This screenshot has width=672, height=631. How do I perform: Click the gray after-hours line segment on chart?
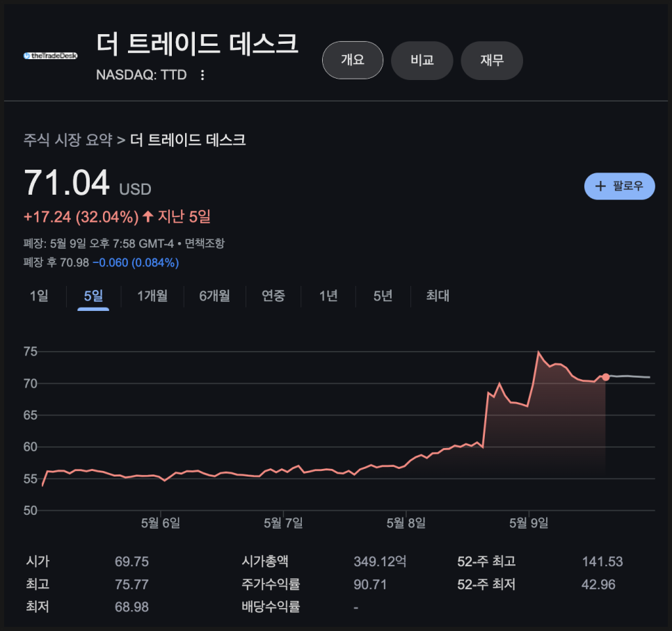pos(630,376)
